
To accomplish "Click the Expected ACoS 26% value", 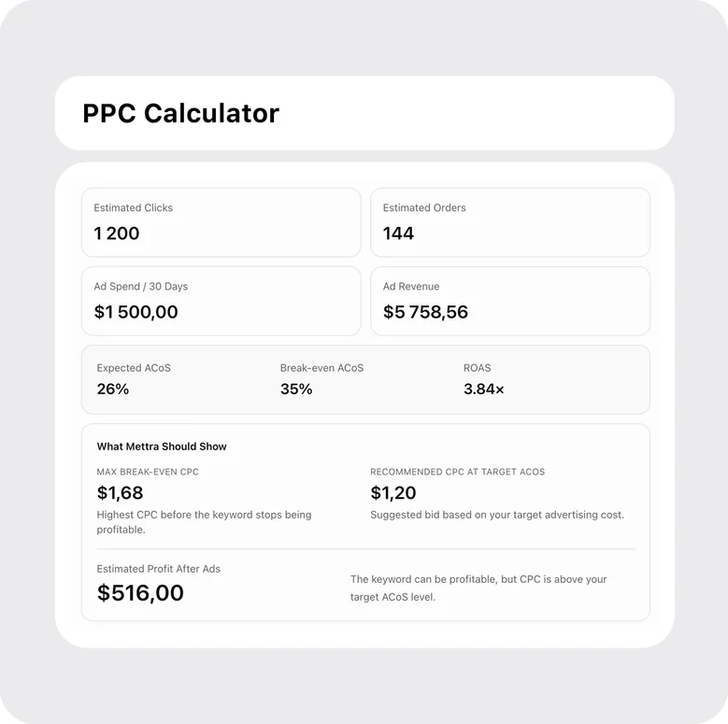I will 113,389.
